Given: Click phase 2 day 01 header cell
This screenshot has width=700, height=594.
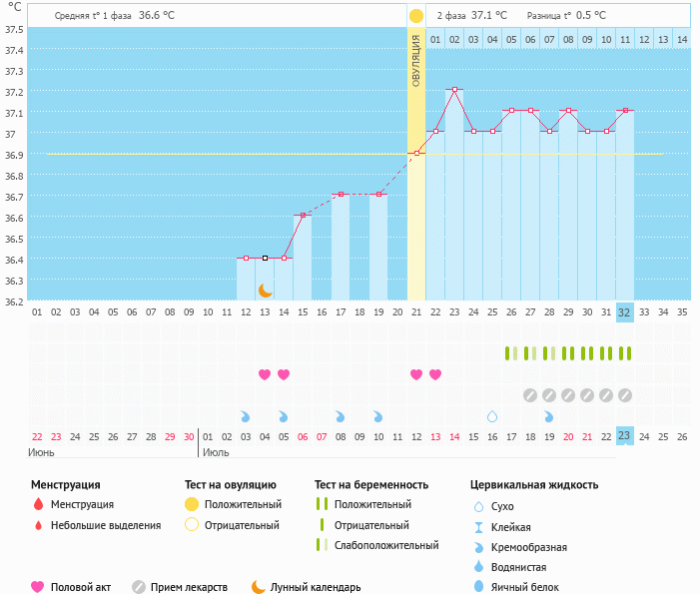Looking at the screenshot, I should (435, 39).
